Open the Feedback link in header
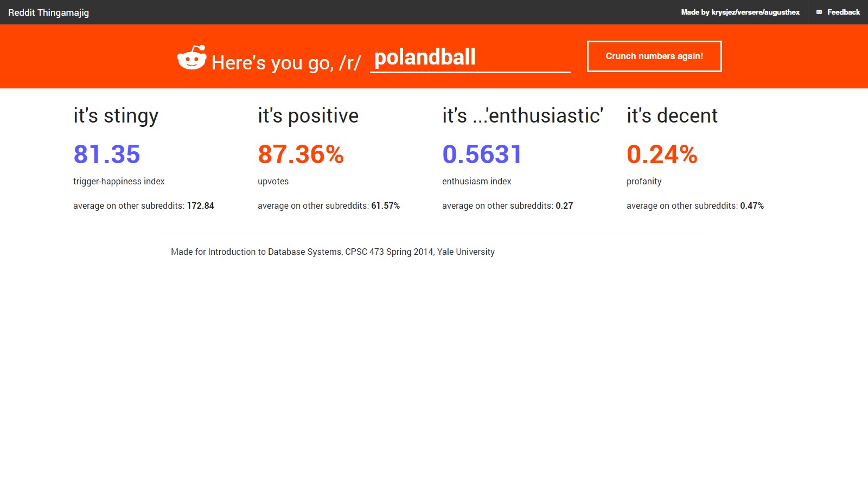The image size is (868, 488). (x=838, y=12)
